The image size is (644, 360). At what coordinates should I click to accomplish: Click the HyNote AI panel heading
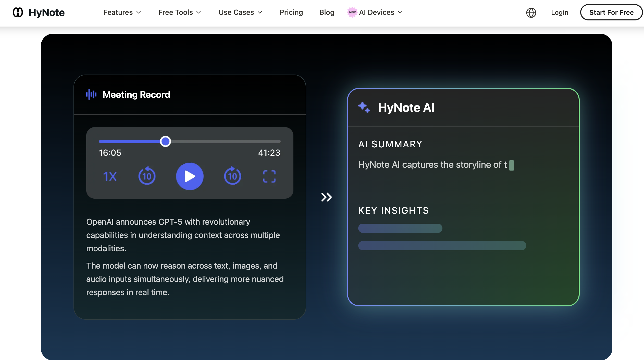click(x=406, y=107)
